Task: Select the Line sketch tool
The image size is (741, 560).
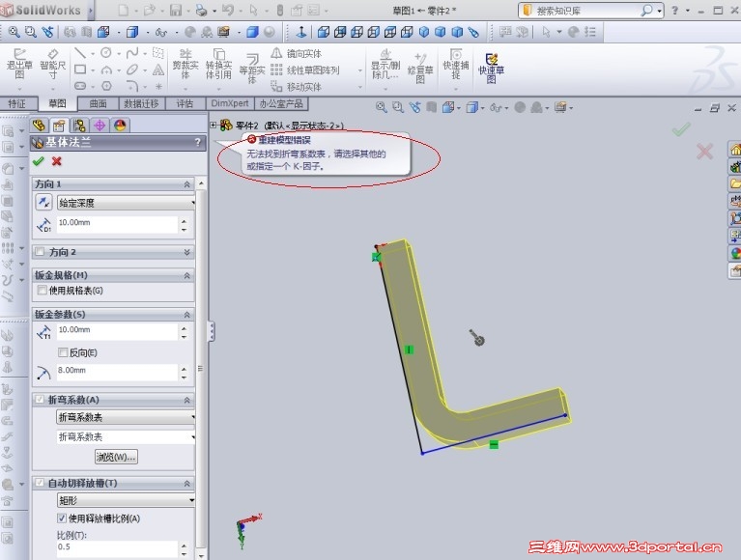Action: (80, 53)
